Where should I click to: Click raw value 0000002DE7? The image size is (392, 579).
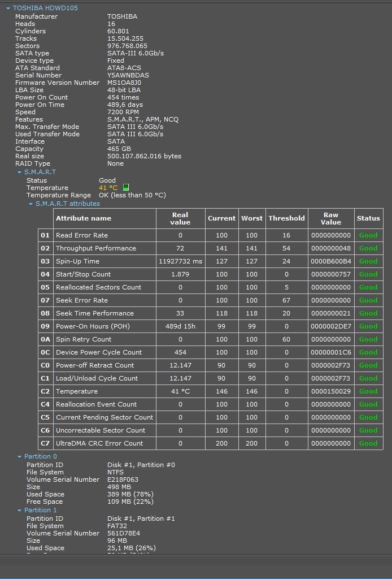pos(331,326)
